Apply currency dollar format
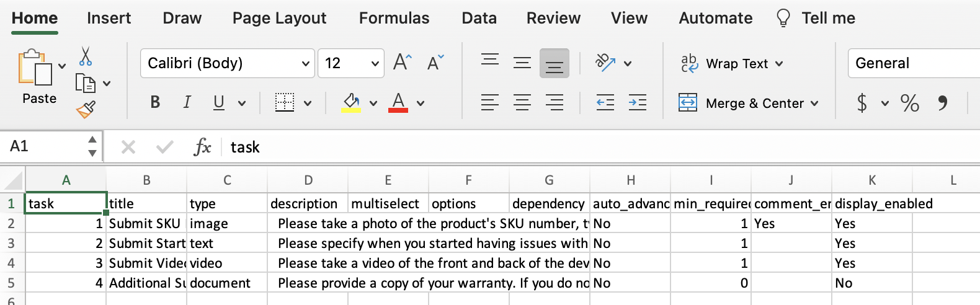This screenshot has width=980, height=305. [862, 102]
